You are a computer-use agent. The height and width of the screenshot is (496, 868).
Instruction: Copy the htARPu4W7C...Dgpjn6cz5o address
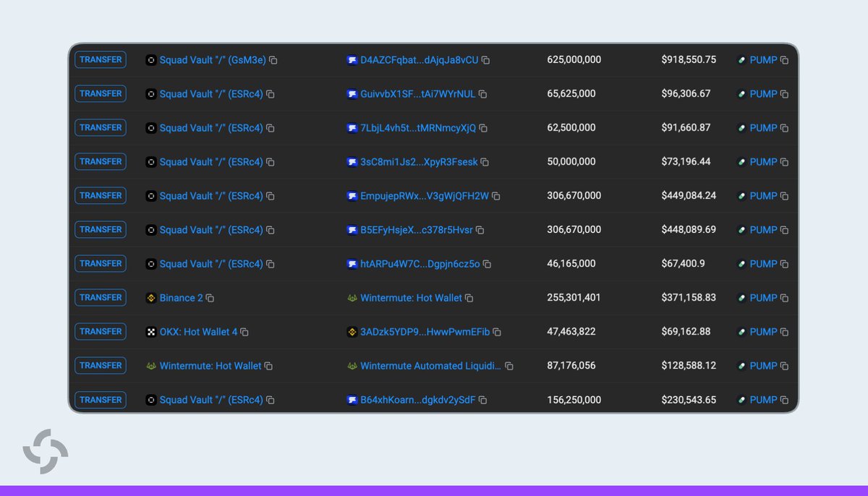click(x=487, y=264)
